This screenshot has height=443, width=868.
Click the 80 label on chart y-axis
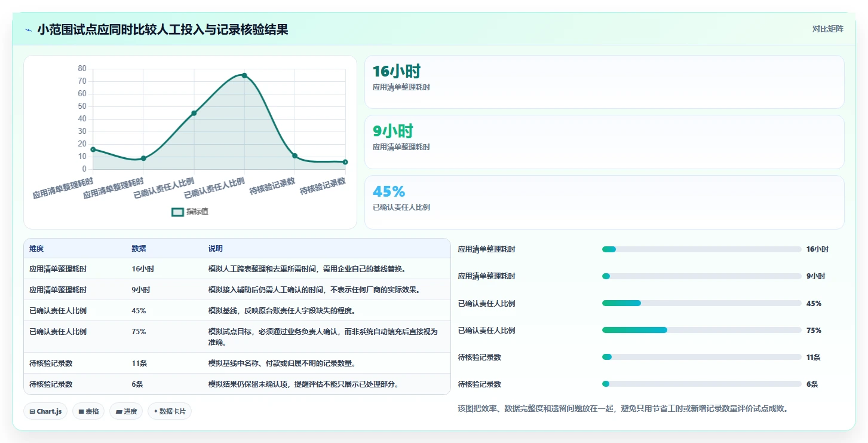click(82, 69)
